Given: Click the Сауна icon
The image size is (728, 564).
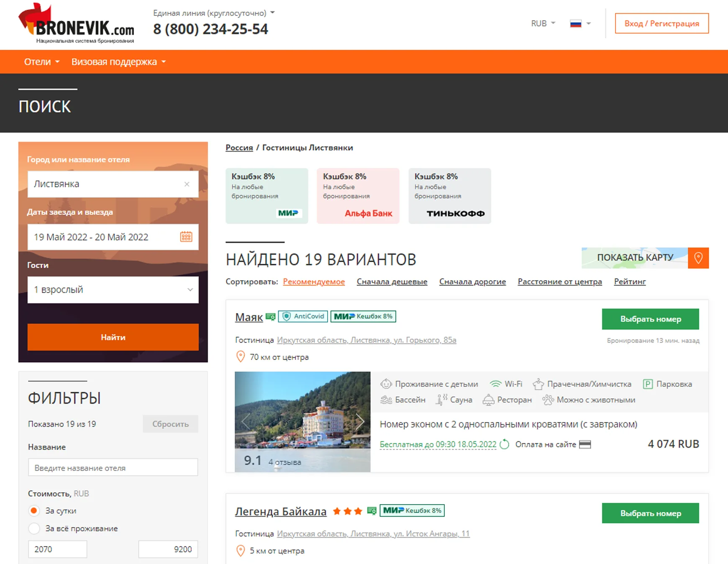Looking at the screenshot, I should [441, 400].
